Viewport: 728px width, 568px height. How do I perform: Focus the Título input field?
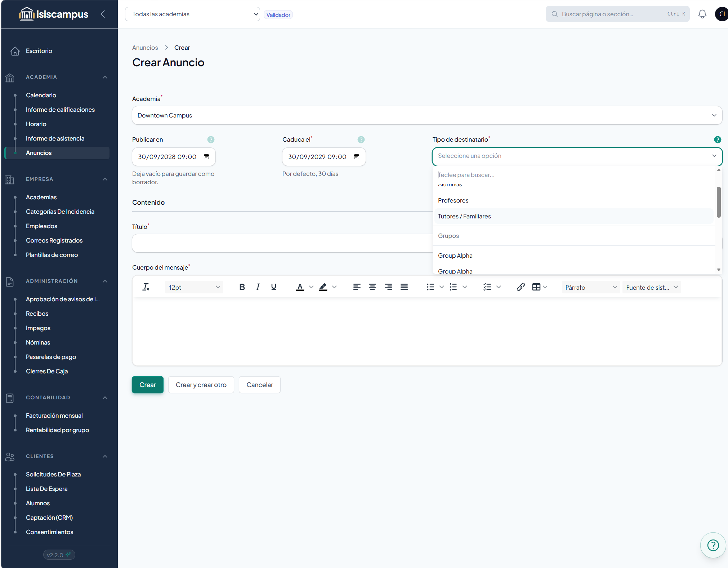pos(282,243)
